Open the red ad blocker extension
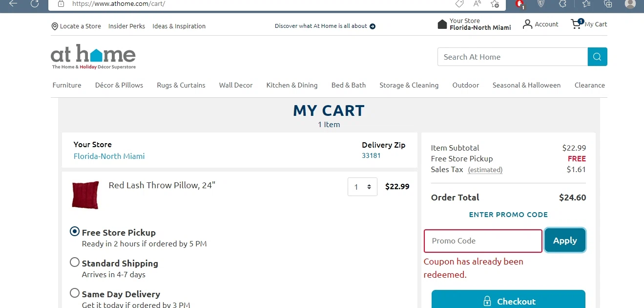This screenshot has height=308, width=644. (520, 4)
